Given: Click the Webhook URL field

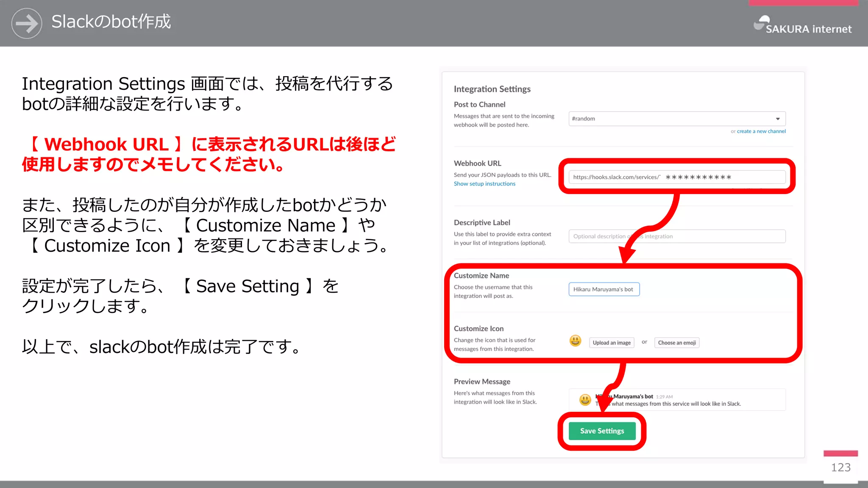Looking at the screenshot, I should [677, 177].
